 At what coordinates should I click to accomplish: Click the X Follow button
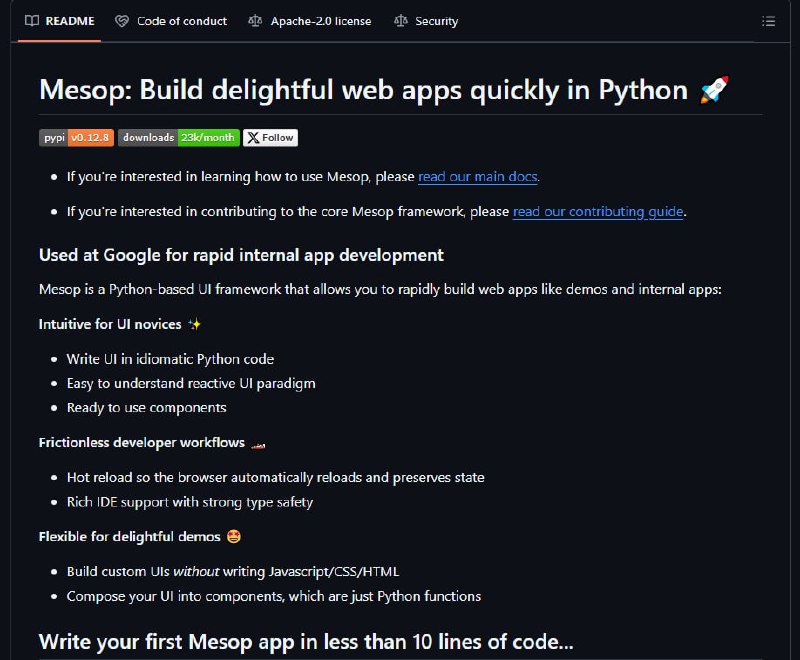pos(270,138)
